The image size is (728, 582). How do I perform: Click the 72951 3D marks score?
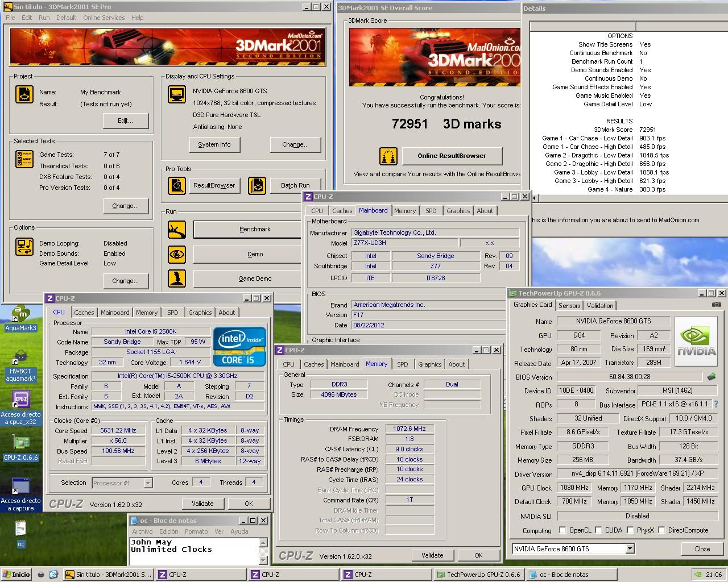[x=446, y=124]
